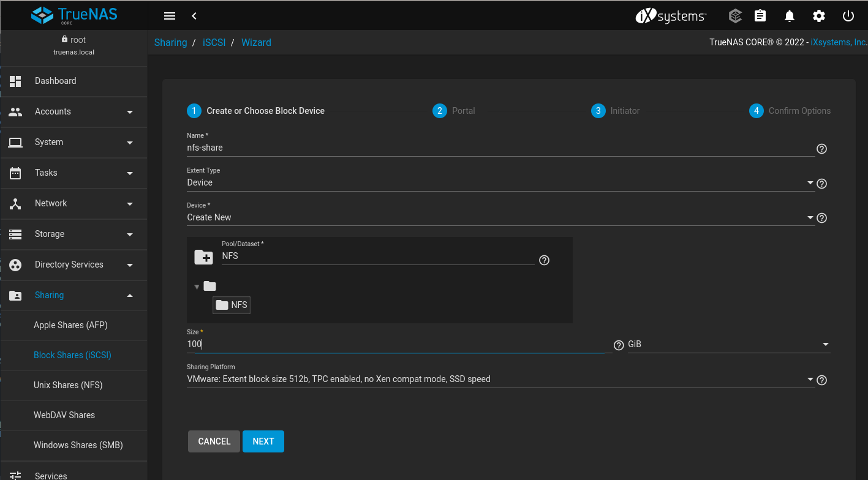Open the Extent Type dropdown
Viewport: 868px width, 480px height.
(x=500, y=182)
